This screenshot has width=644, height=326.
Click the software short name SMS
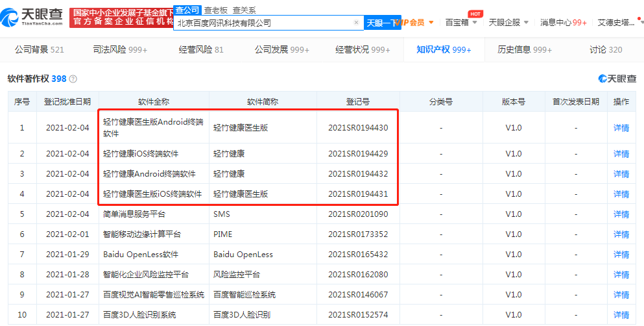[222, 214]
